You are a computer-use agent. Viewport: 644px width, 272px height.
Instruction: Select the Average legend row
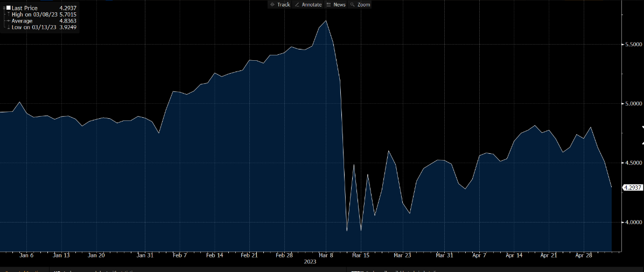22,21
